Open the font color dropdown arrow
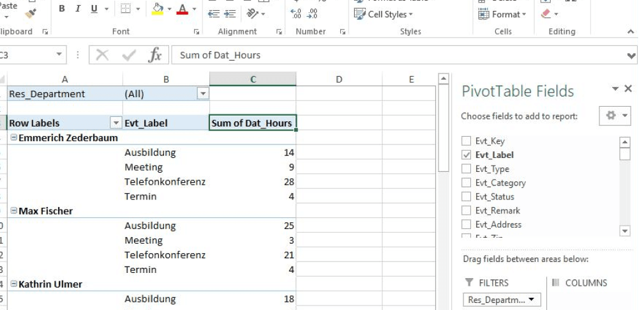 coord(194,9)
